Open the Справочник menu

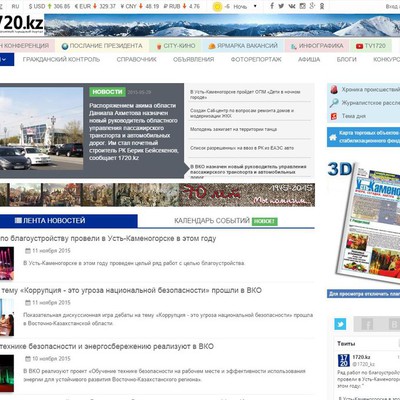click(137, 59)
